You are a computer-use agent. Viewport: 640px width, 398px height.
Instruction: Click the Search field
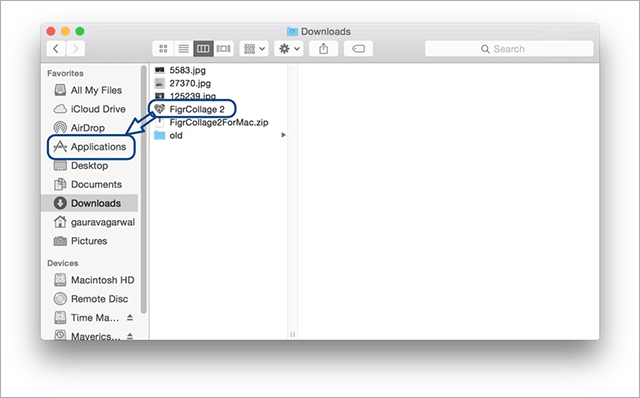click(x=509, y=49)
